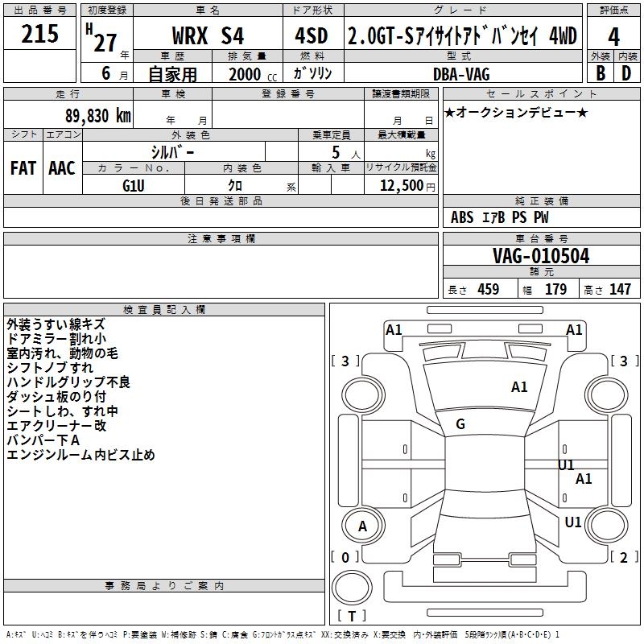Click the seating capacity 5人
The height and width of the screenshot is (644, 644).
pos(345,153)
